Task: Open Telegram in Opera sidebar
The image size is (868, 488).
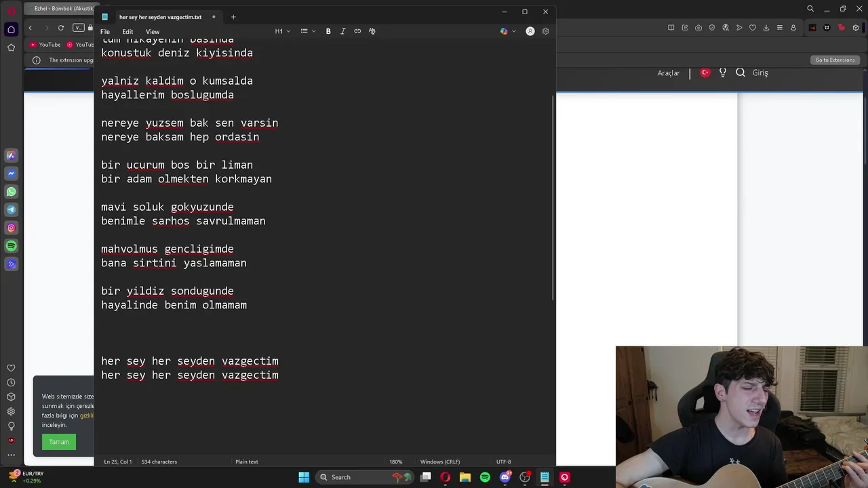Action: click(11, 210)
